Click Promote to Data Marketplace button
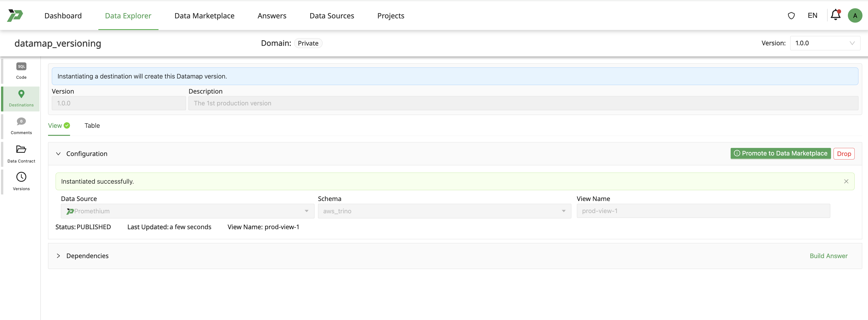 tap(780, 154)
